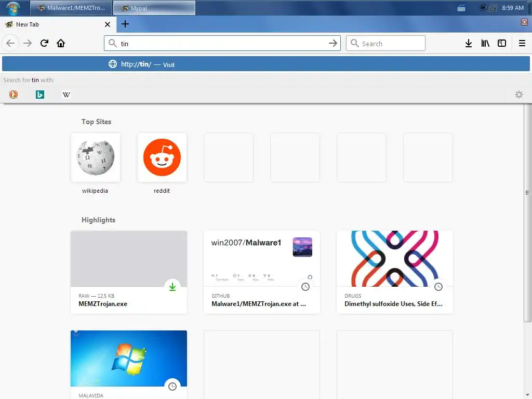The height and width of the screenshot is (399, 532).
Task: Open the Downloads toolbar icon
Action: tap(469, 44)
